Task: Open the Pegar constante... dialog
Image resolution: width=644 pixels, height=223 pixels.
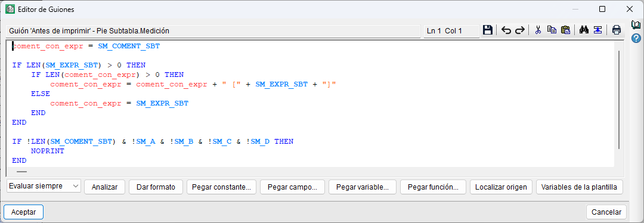Action: [x=222, y=187]
